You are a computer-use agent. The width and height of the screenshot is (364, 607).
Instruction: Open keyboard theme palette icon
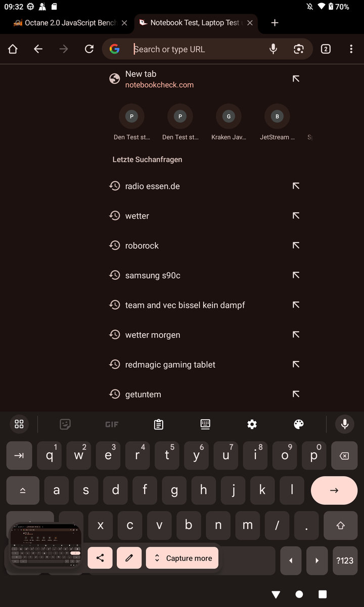tap(299, 424)
